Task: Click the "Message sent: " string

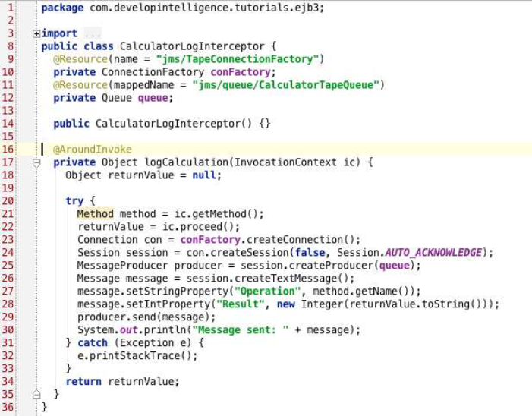Action: tap(240, 330)
